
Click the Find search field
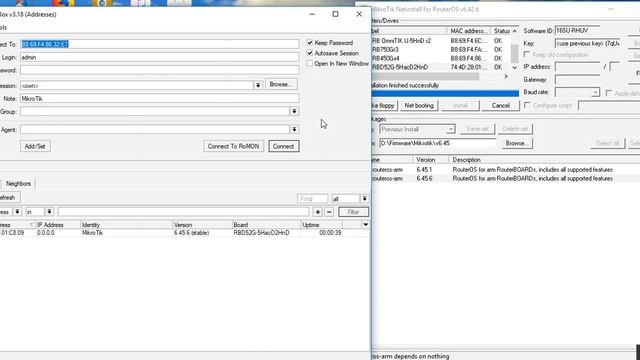312,199
